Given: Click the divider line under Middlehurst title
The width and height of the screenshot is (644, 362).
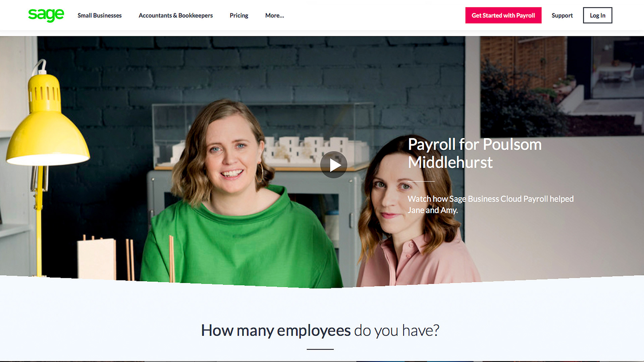Looking at the screenshot, I should point(421,182).
